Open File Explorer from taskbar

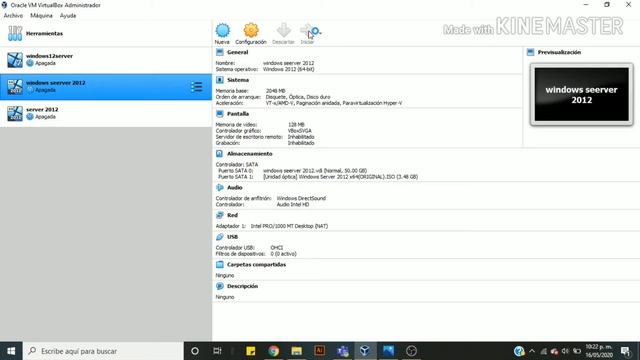(296, 351)
